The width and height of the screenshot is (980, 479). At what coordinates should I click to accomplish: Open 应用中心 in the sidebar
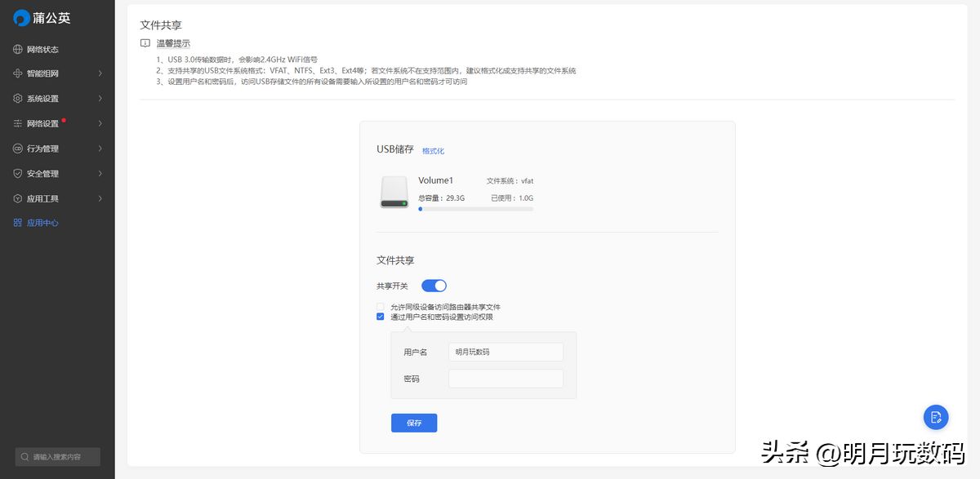[42, 223]
